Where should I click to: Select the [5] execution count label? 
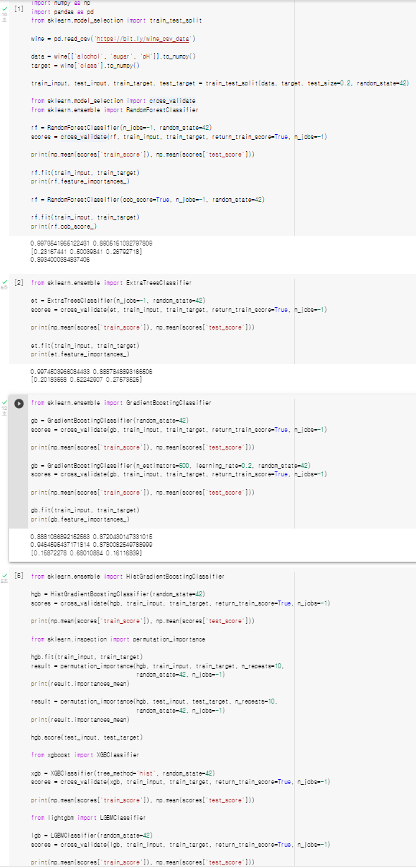19,577
